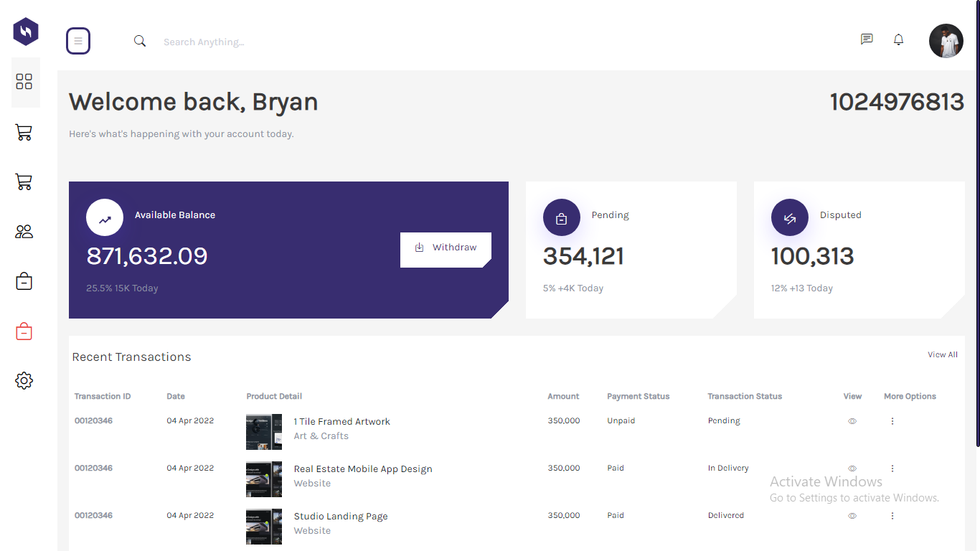Click the bag icon on Pending card
The width and height of the screenshot is (980, 551).
point(562,217)
